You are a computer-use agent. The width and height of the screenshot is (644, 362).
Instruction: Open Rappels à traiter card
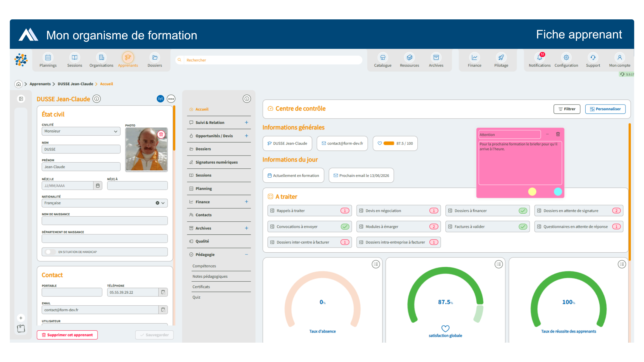[x=309, y=211]
